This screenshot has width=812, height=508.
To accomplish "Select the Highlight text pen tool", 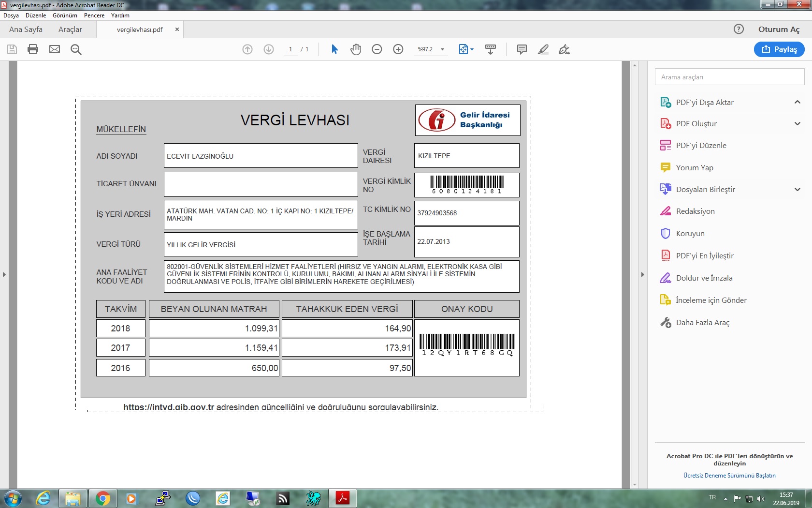I will click(x=543, y=49).
